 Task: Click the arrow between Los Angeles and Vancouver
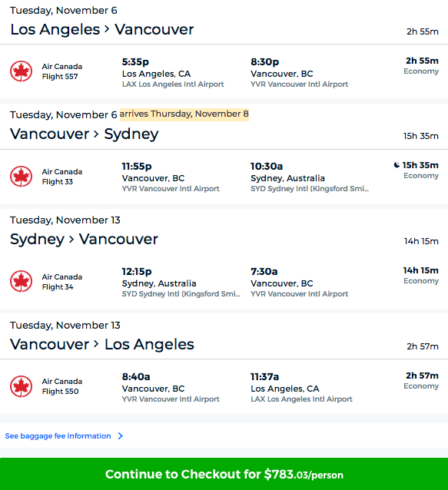coord(107,29)
